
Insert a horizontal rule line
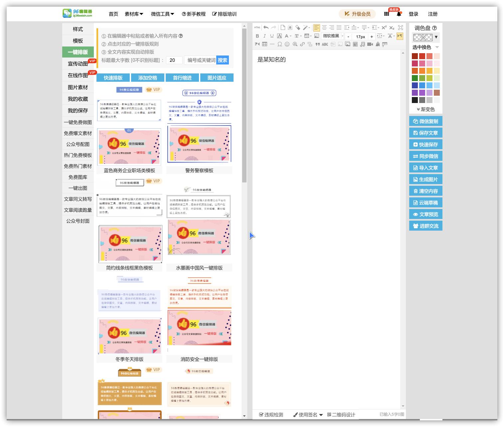click(x=272, y=44)
